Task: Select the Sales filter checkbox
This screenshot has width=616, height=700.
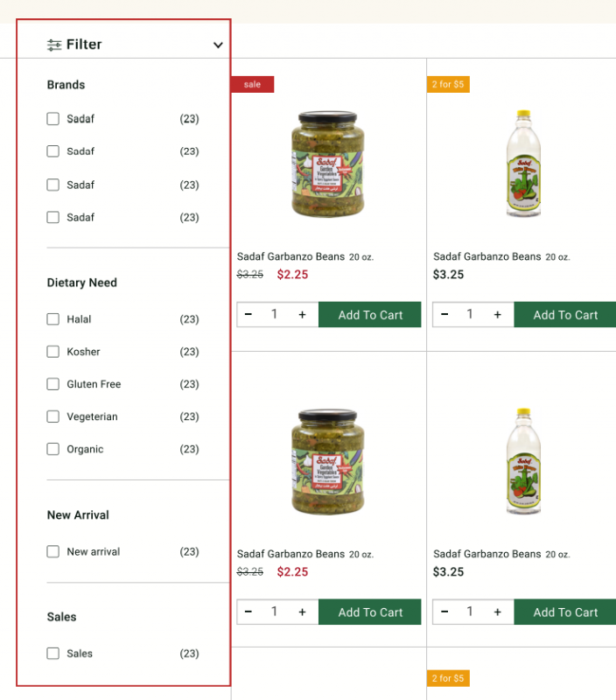Action: [x=53, y=654]
